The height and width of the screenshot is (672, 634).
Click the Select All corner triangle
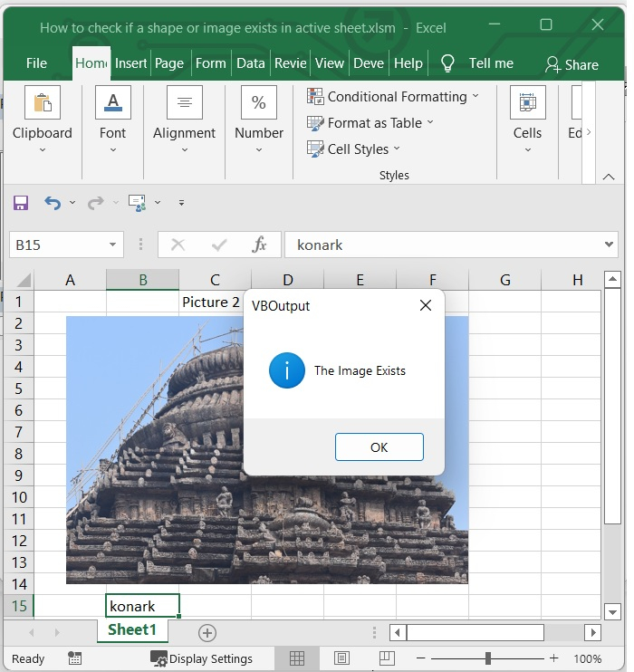point(24,280)
